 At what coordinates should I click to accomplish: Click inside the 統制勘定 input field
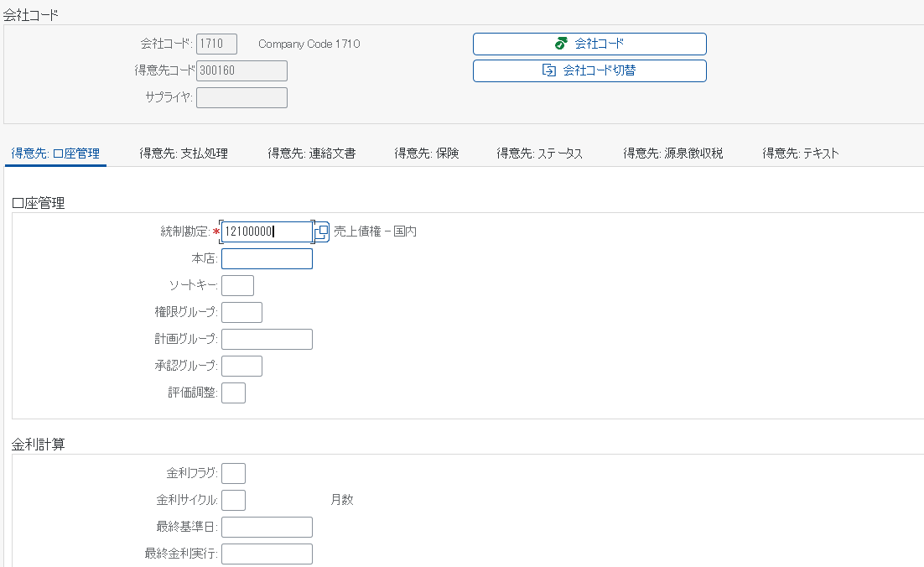267,231
